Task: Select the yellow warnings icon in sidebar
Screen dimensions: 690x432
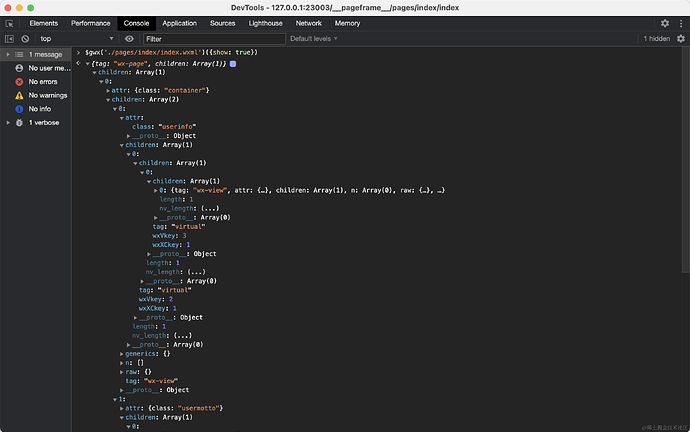Action: point(19,95)
